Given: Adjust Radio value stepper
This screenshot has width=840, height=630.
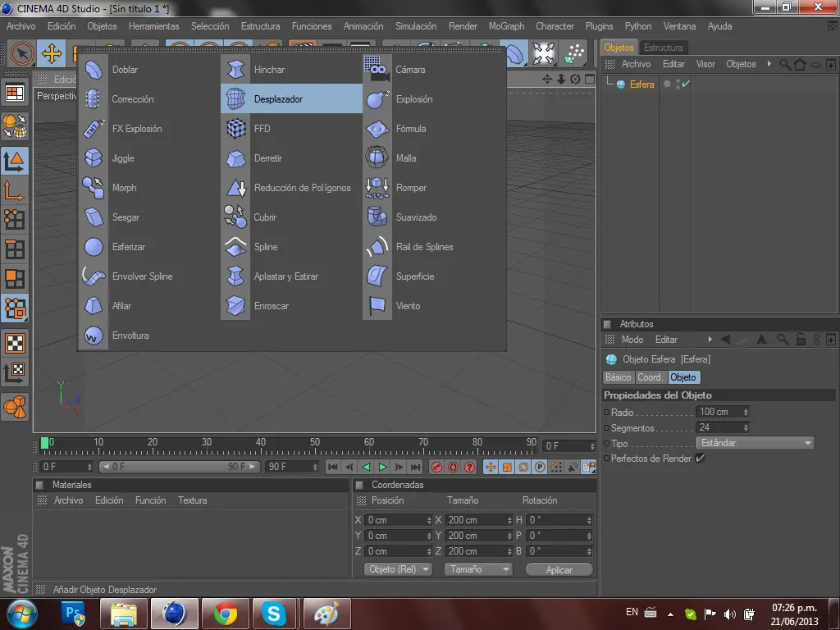Looking at the screenshot, I should (x=746, y=412).
